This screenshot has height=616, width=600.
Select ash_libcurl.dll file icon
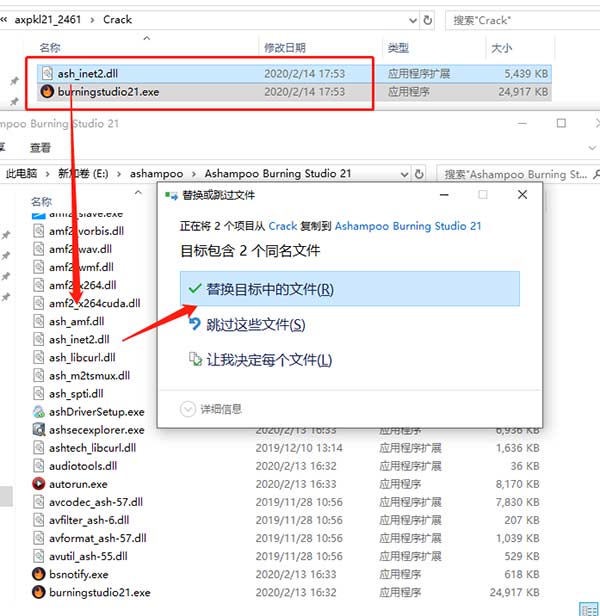click(39, 357)
